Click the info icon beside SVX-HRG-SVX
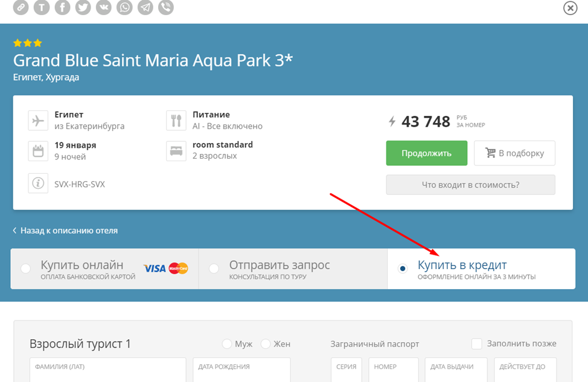Viewport: 588px width, 382px height. coord(38,183)
